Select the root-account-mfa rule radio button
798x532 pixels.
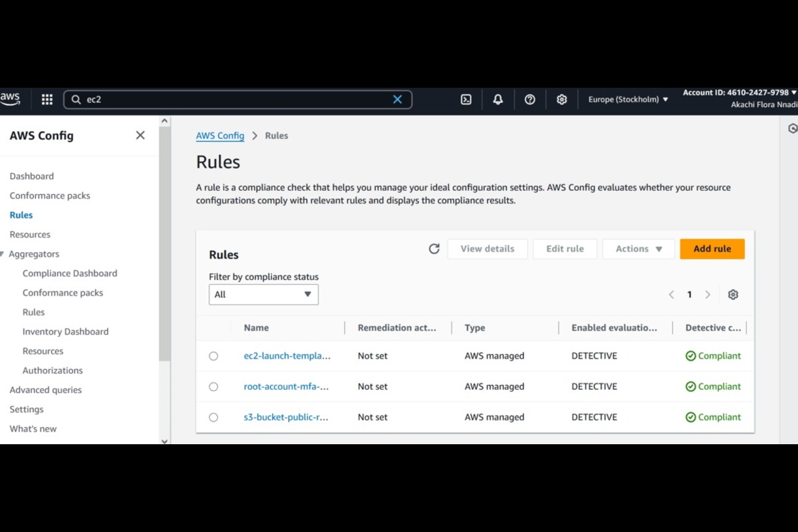(x=213, y=386)
